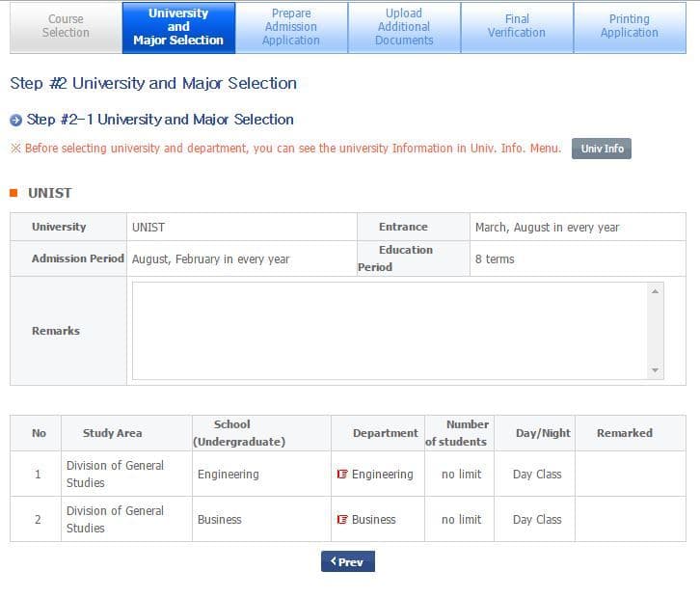Click the 'Day/Night' column header
The image size is (700, 598).
535,433
